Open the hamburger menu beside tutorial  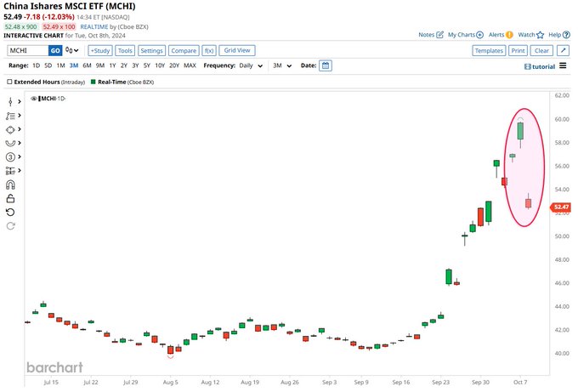click(x=563, y=66)
